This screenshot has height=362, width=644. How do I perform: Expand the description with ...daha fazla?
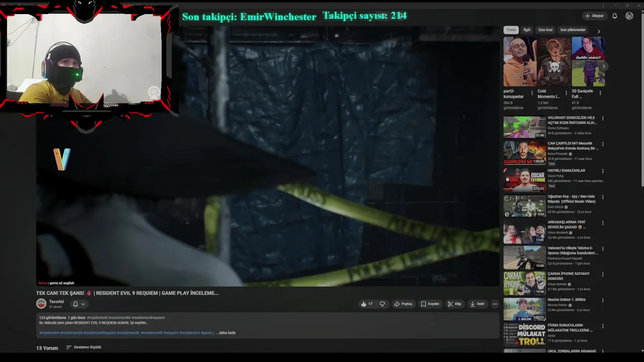click(226, 333)
